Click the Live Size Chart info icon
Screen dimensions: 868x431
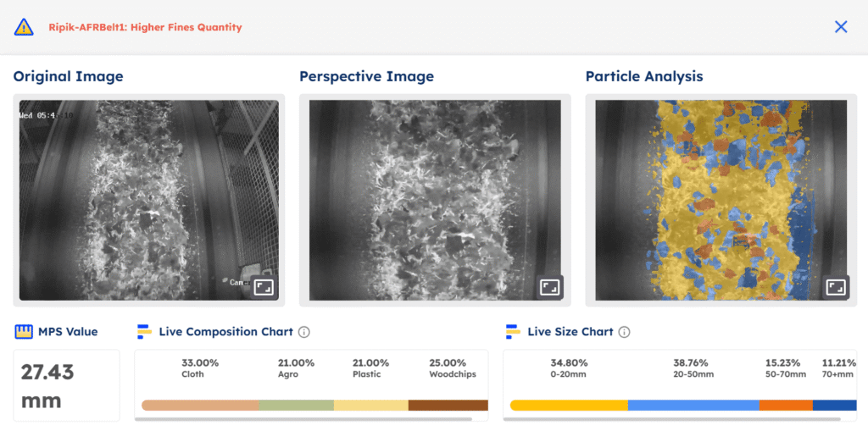(624, 332)
